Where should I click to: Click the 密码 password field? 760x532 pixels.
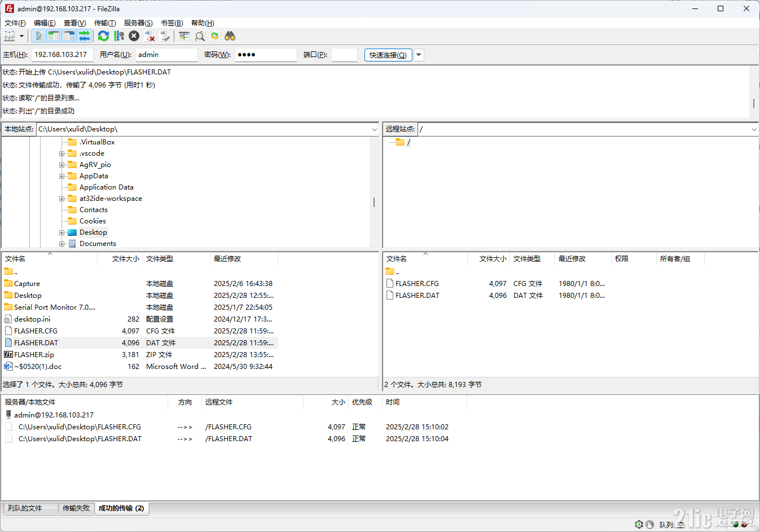(x=266, y=55)
